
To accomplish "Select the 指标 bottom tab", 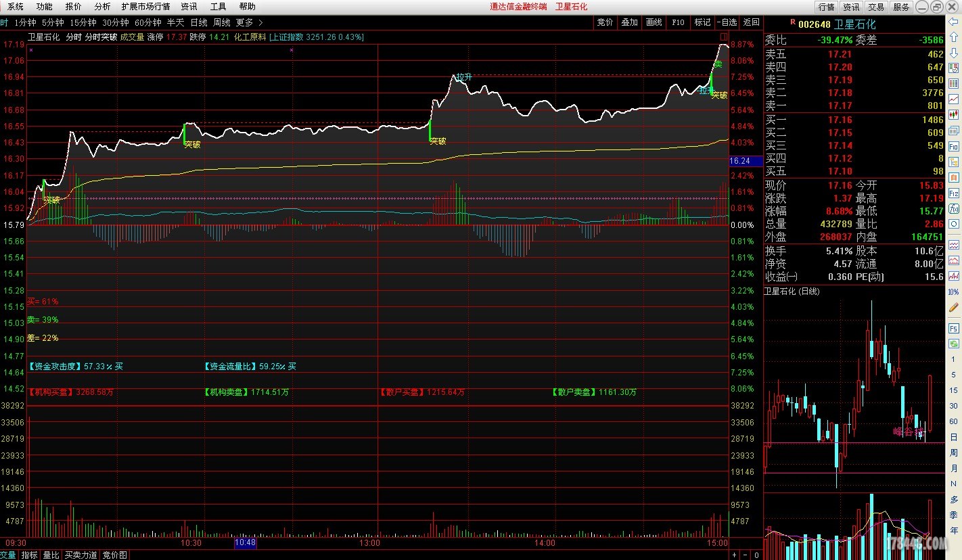I will [29, 555].
